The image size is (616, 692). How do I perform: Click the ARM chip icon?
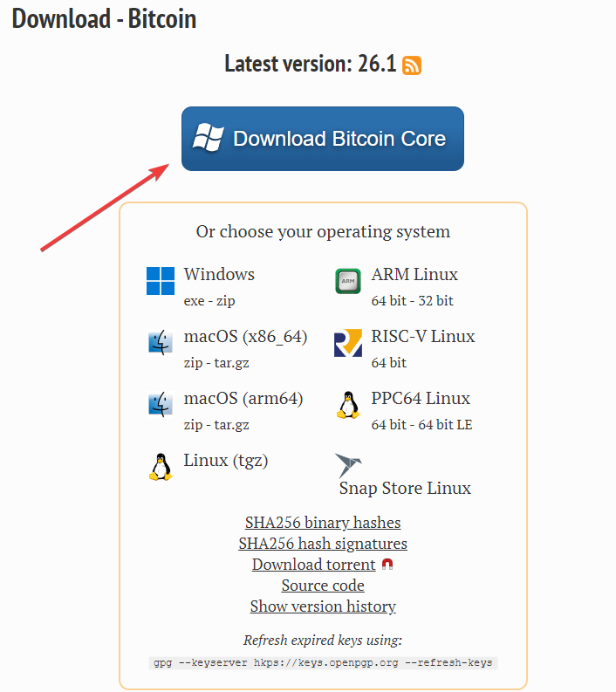pyautogui.click(x=348, y=281)
